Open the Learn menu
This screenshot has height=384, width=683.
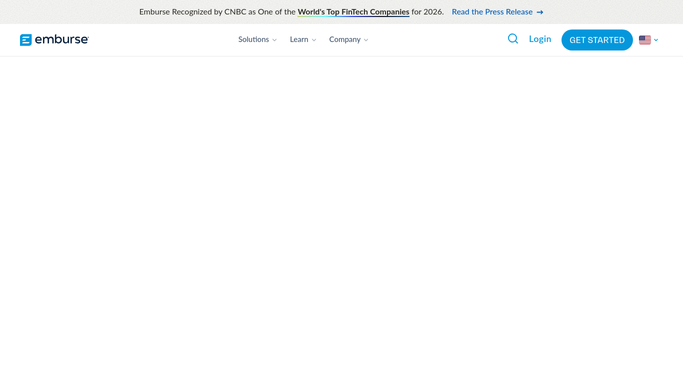tap(303, 40)
